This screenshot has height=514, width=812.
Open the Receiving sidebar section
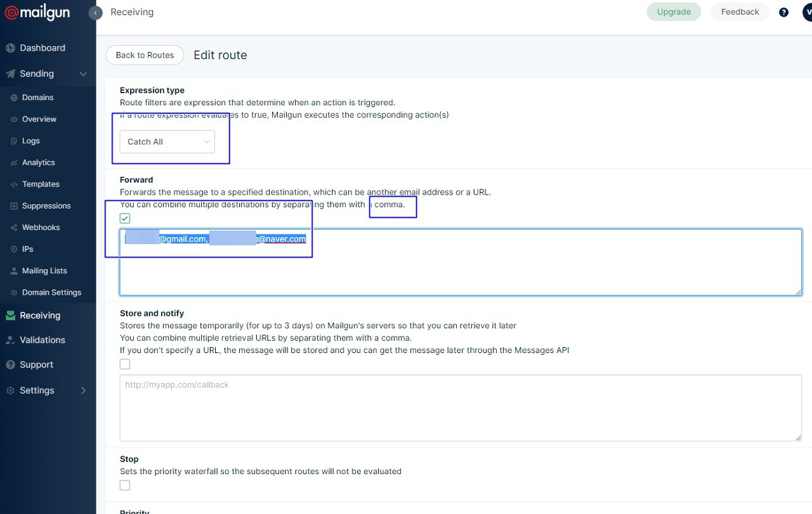point(40,316)
